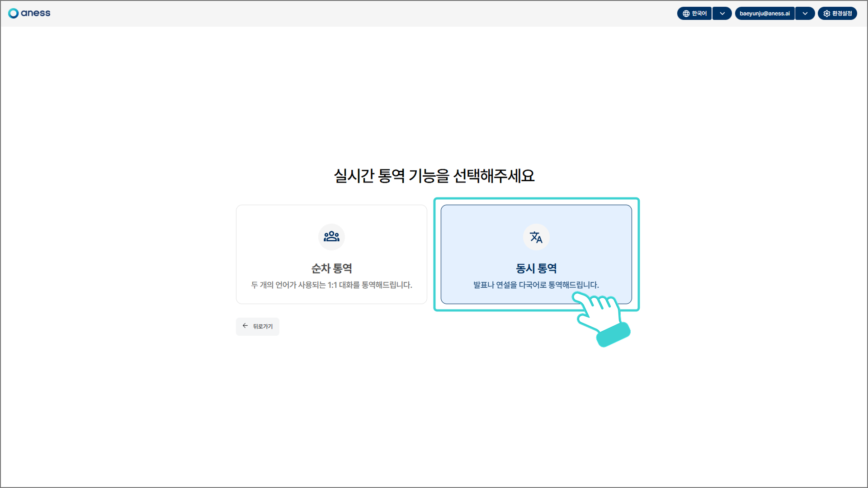Select the 한국어 language label
Image resolution: width=868 pixels, height=488 pixels.
(699, 14)
